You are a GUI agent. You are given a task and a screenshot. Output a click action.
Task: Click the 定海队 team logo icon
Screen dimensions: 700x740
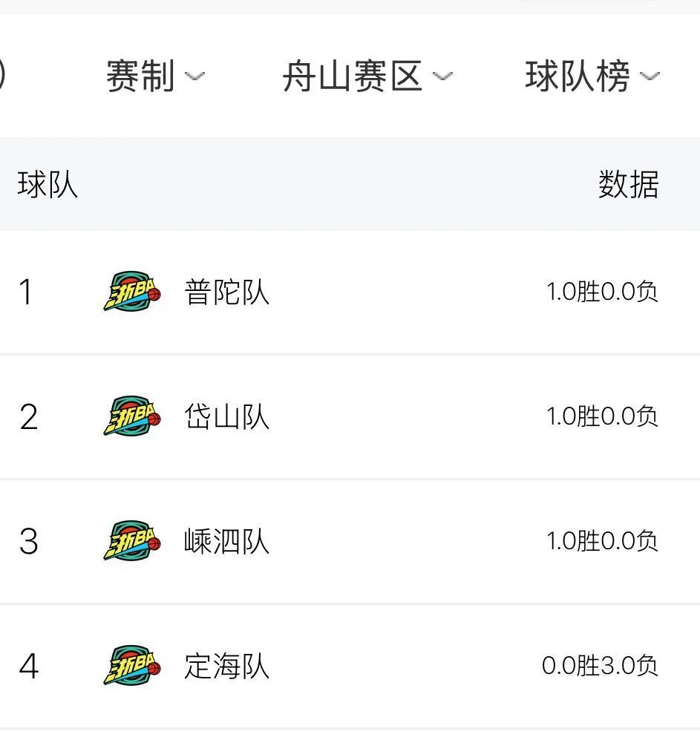tap(132, 665)
